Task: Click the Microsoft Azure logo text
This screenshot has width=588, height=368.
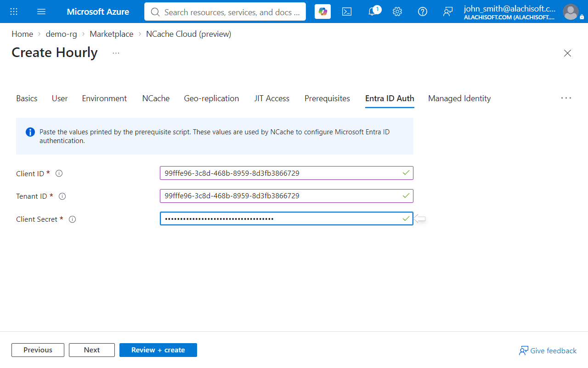Action: (x=98, y=11)
